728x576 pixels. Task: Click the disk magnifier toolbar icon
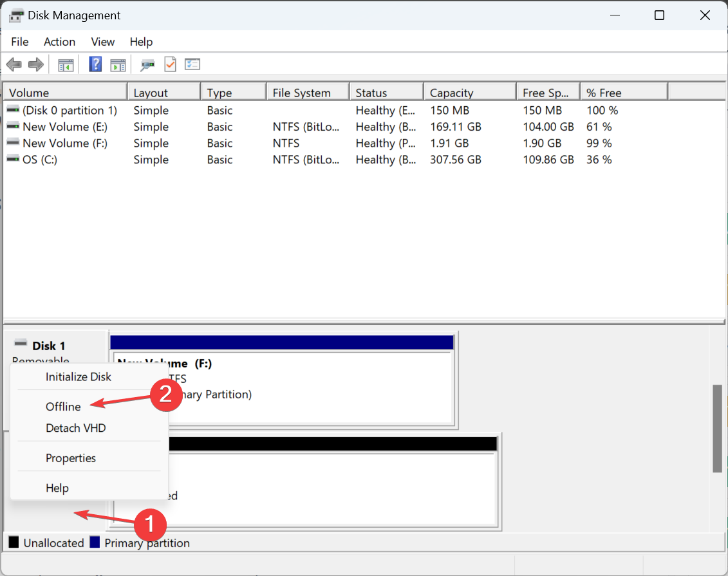[x=147, y=64]
